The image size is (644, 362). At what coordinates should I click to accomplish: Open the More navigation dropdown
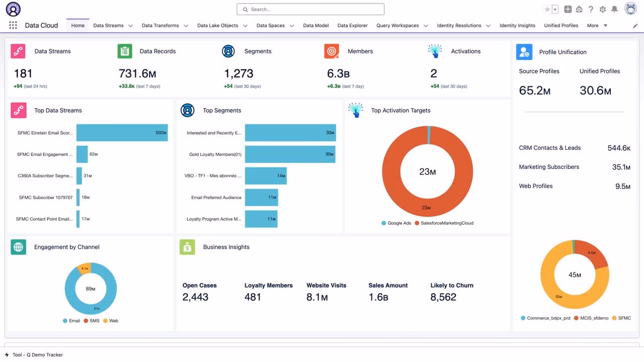[x=597, y=26]
